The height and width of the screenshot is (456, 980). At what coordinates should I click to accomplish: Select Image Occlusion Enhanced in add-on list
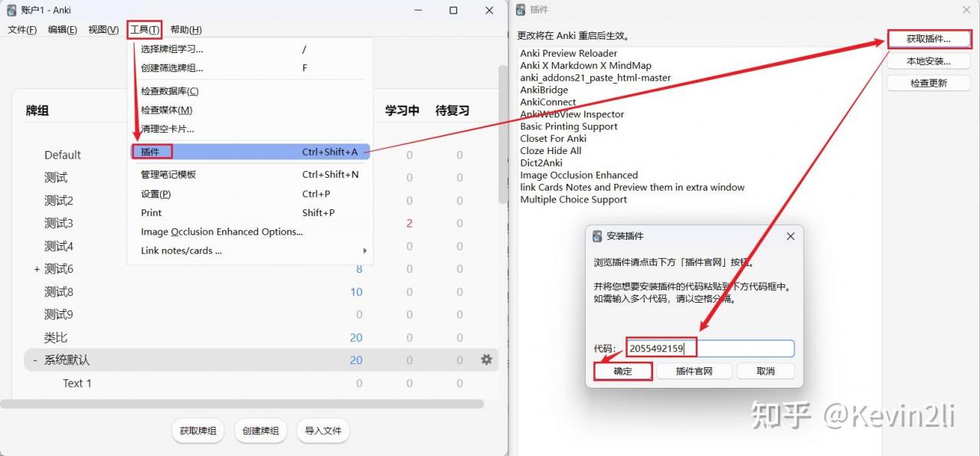point(579,176)
